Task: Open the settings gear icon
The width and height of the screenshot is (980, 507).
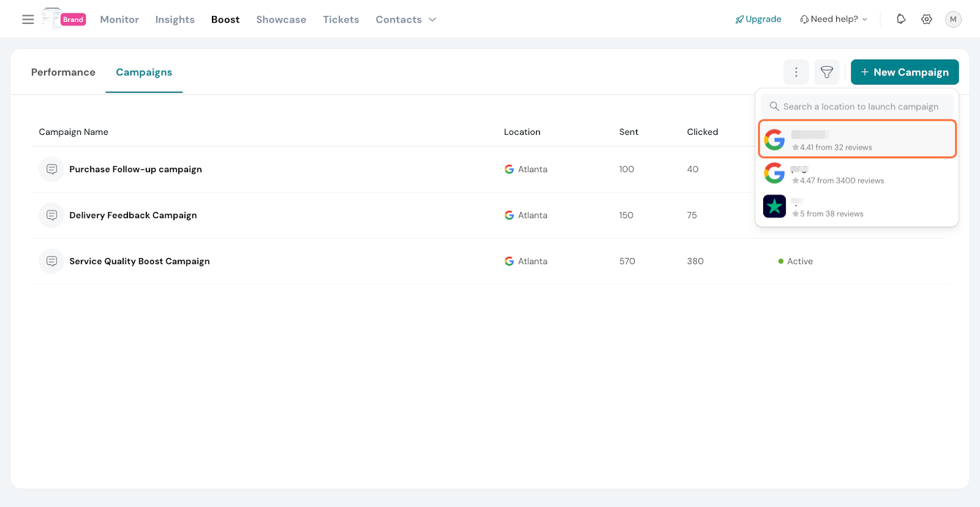Action: coord(927,19)
